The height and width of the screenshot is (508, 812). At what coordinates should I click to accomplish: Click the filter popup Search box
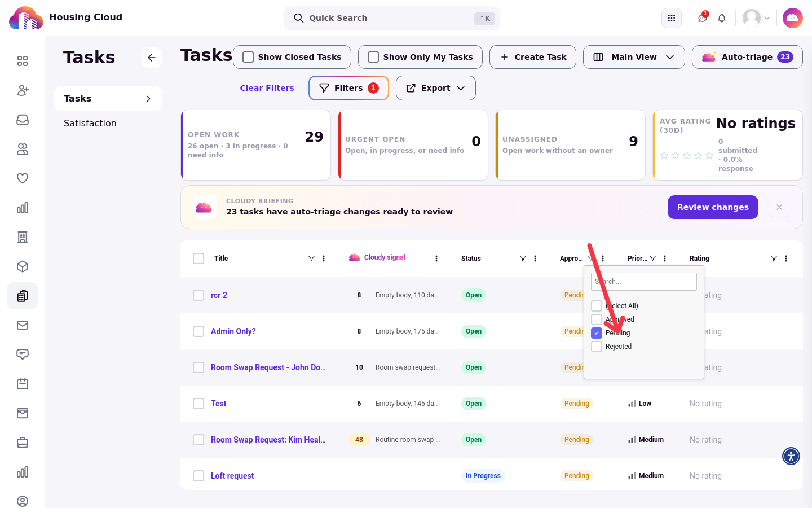point(644,282)
